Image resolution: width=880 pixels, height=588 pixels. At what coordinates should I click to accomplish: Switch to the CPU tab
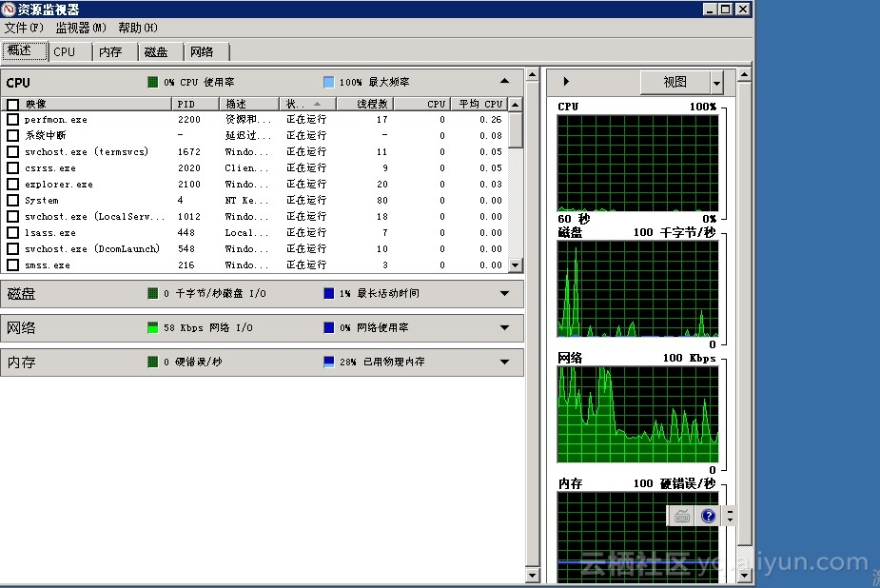[70, 52]
